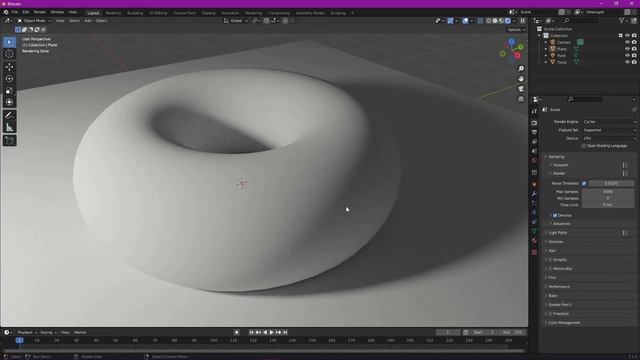Screen dimensions: 640x360
Task: Select the Rotate tool
Action: coord(9,79)
